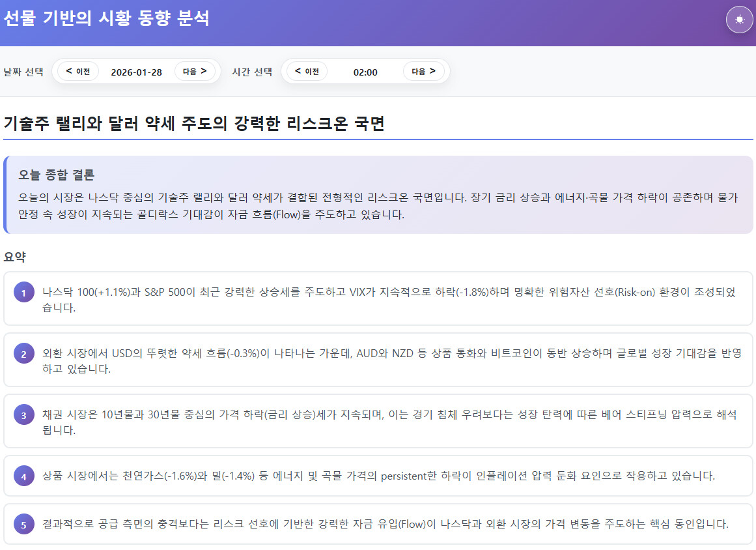Screen dimensions: 756x550
Task: Click the 시간 선택 label
Action: point(252,72)
